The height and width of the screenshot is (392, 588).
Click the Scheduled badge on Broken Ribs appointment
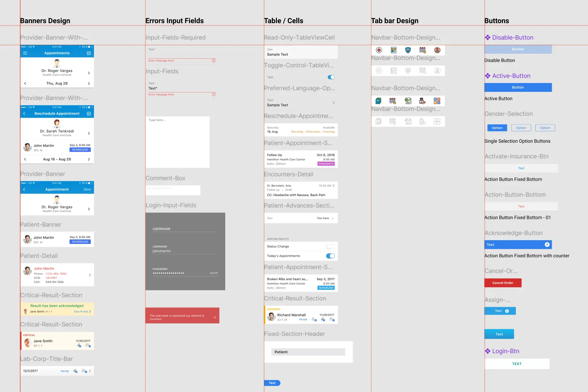[326, 288]
